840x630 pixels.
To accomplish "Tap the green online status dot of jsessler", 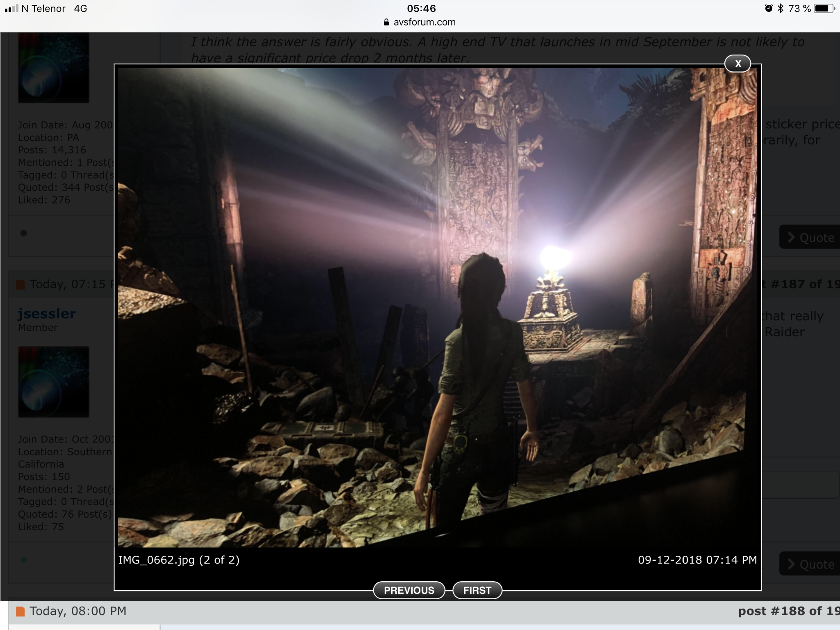I will click(23, 559).
